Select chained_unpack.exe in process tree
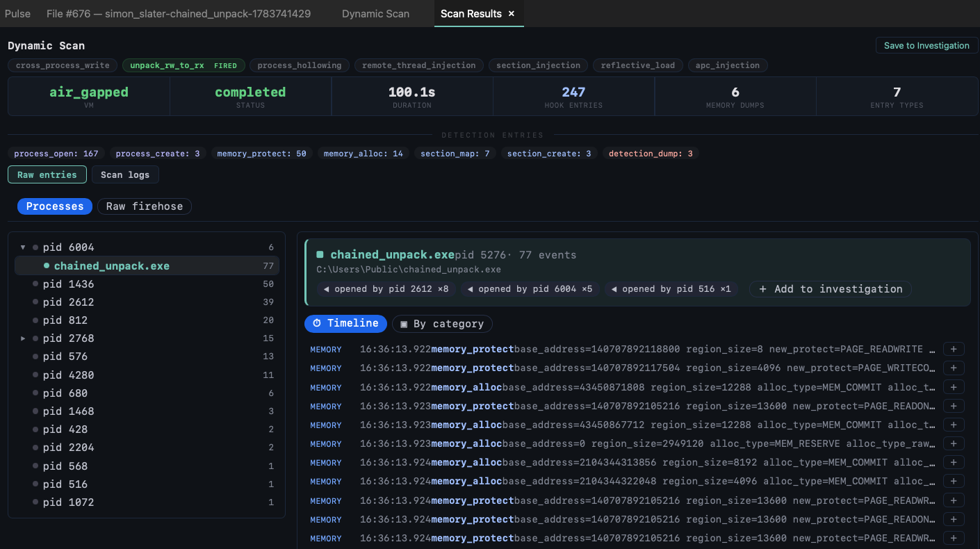 click(x=147, y=265)
